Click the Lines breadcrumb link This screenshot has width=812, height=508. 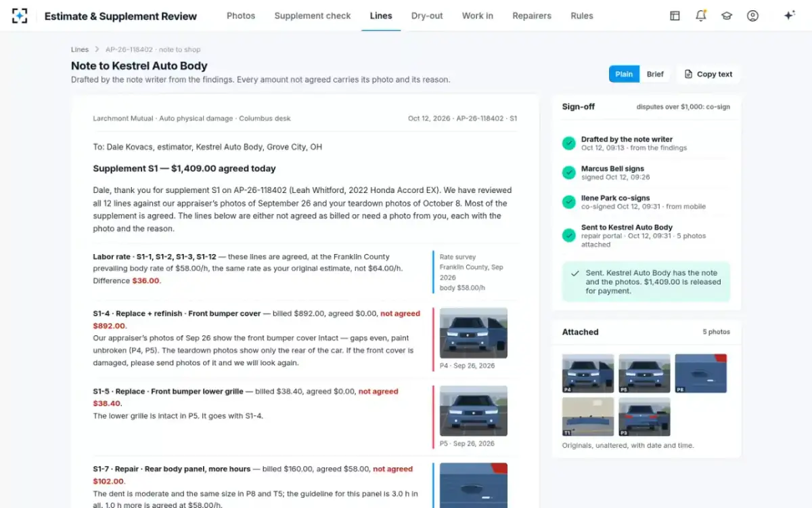click(x=80, y=49)
